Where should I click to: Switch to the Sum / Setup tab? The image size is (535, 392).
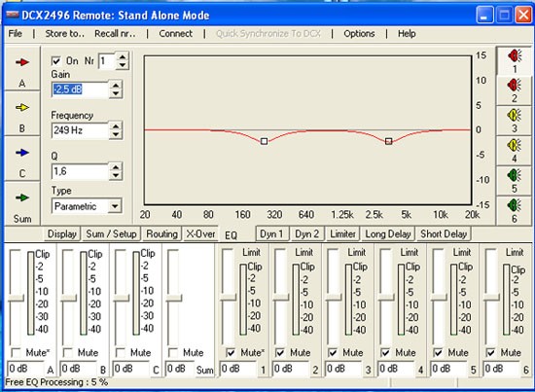click(111, 234)
